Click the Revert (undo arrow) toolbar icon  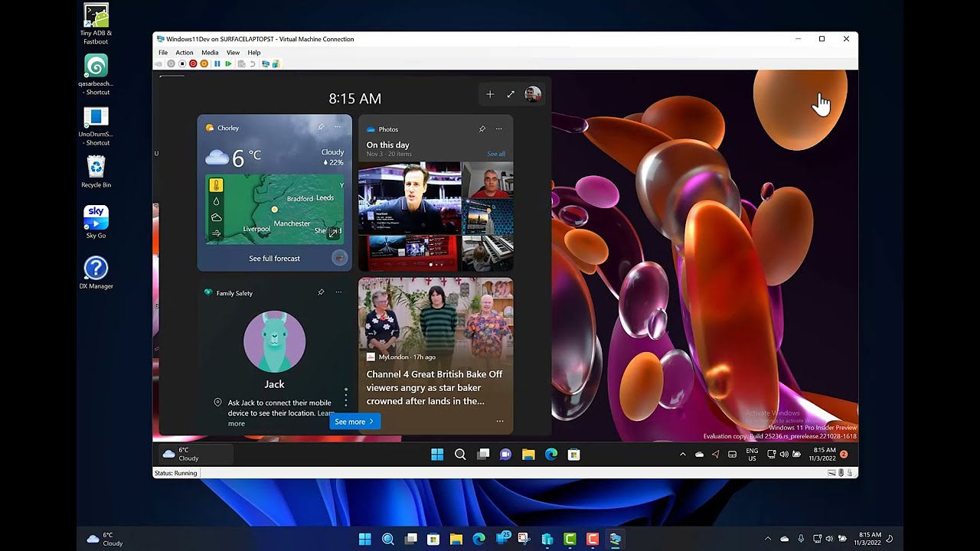[x=253, y=64]
